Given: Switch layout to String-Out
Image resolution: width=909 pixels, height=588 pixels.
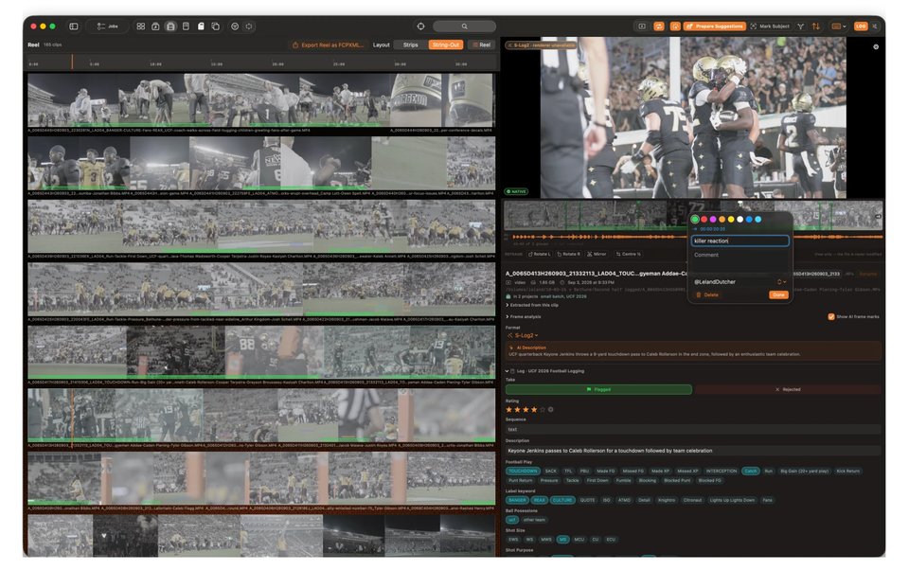Looking at the screenshot, I should pyautogui.click(x=445, y=45).
